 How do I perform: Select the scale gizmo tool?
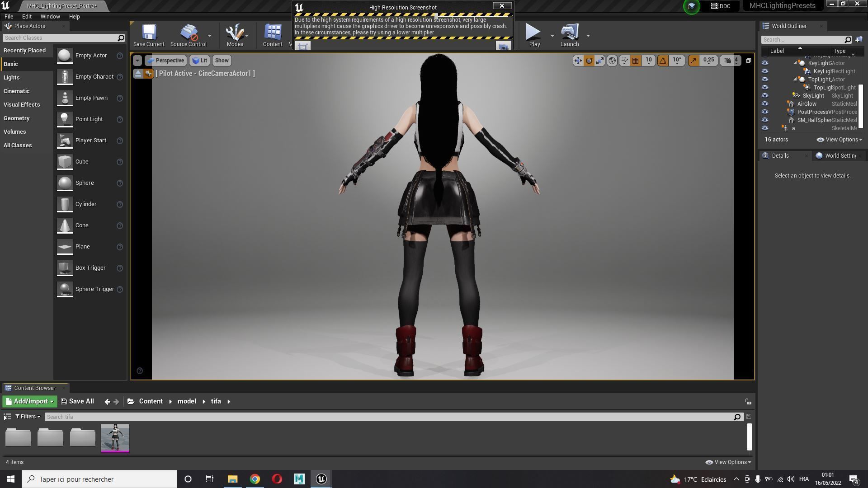600,61
